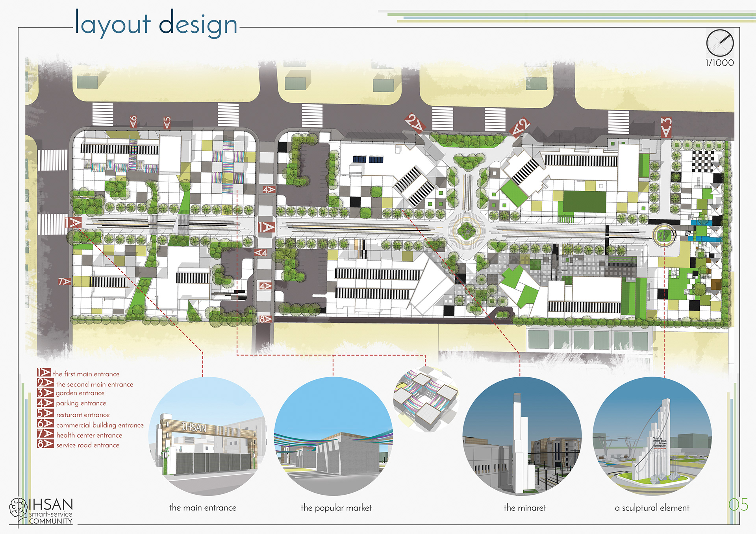Click the 6A marker on the map

tap(133, 122)
